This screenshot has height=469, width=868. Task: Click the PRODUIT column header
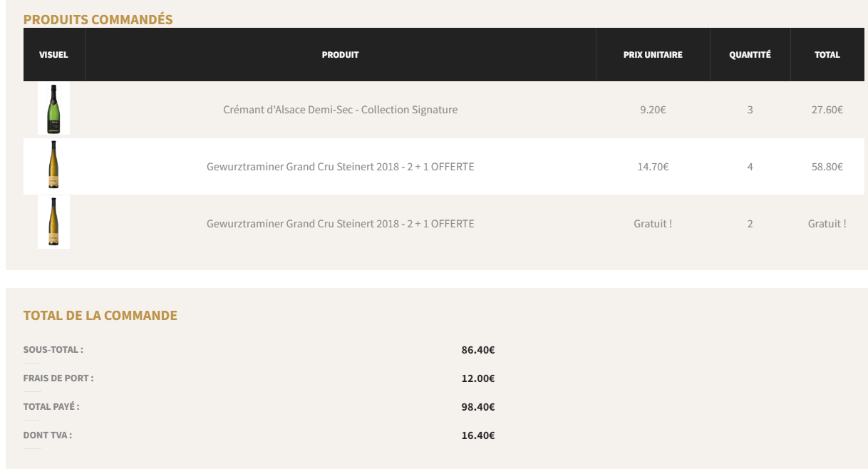(340, 55)
